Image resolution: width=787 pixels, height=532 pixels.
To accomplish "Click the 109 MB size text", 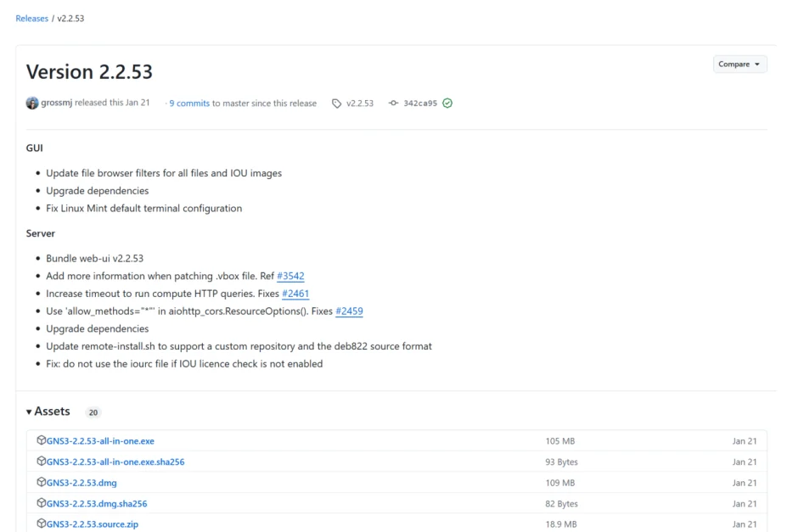I will click(560, 483).
